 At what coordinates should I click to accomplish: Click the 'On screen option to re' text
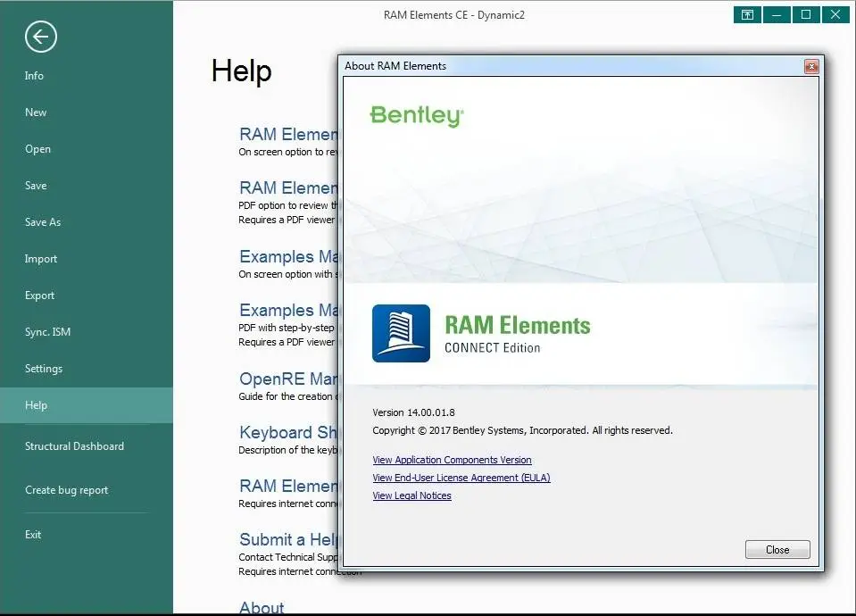click(x=288, y=152)
